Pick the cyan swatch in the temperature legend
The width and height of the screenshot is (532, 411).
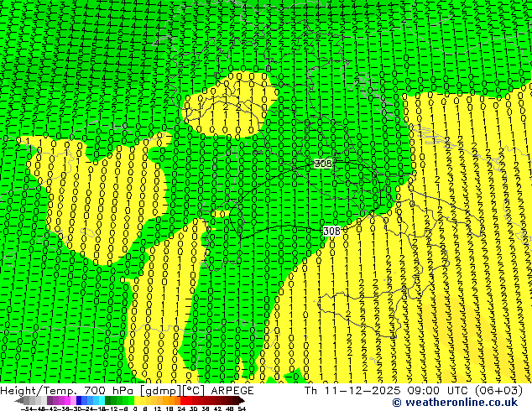(102, 400)
